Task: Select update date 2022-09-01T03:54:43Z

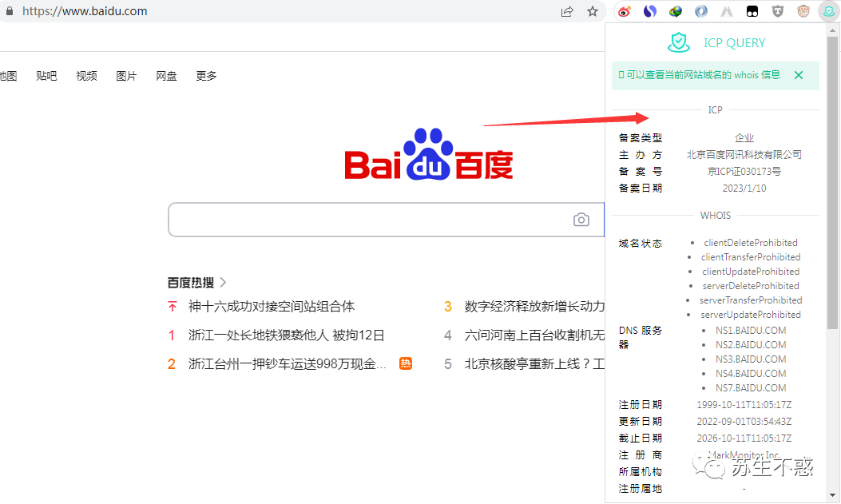Action: [744, 422]
